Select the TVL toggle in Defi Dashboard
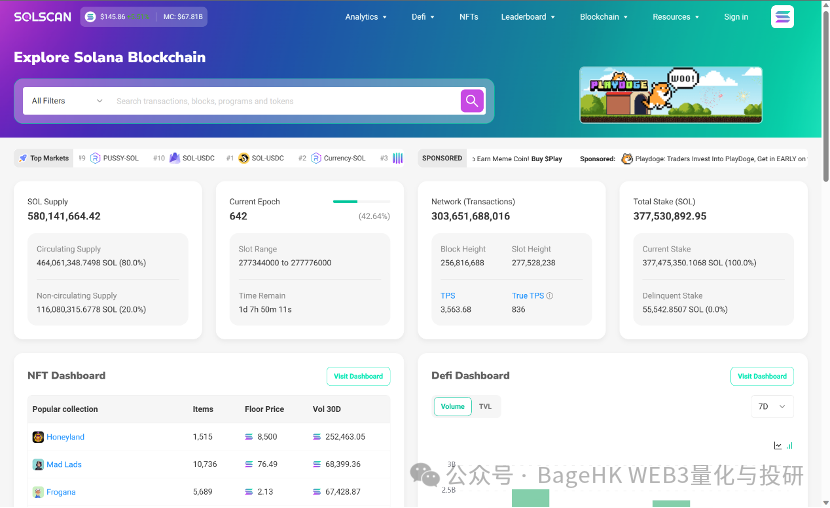Image resolution: width=830 pixels, height=508 pixels. tap(485, 406)
